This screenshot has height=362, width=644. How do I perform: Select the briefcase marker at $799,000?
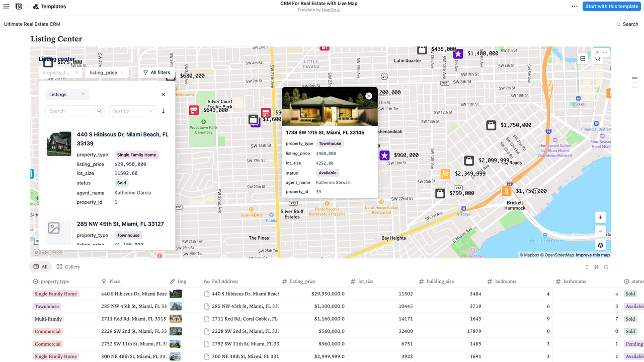tap(440, 193)
